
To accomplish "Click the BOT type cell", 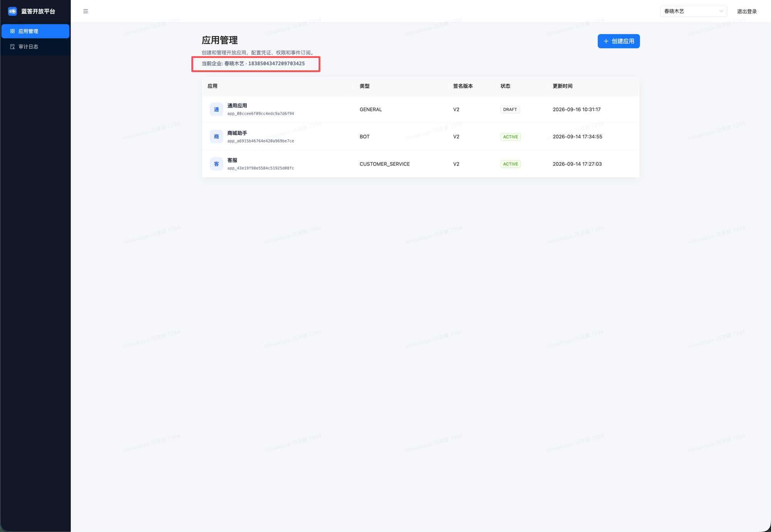I will 364,136.
